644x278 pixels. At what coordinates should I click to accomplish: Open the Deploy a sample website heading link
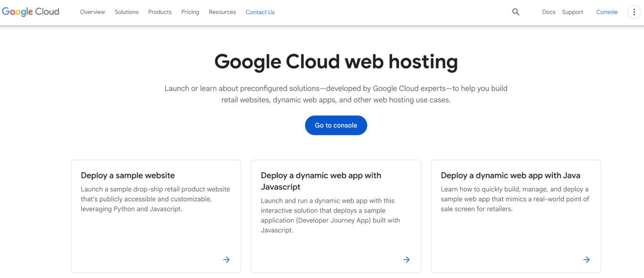[x=128, y=175]
